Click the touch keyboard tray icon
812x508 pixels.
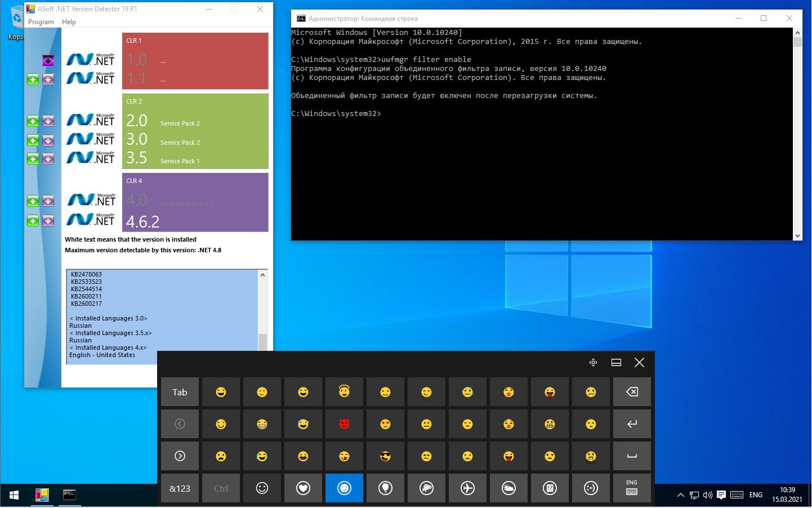tap(737, 496)
